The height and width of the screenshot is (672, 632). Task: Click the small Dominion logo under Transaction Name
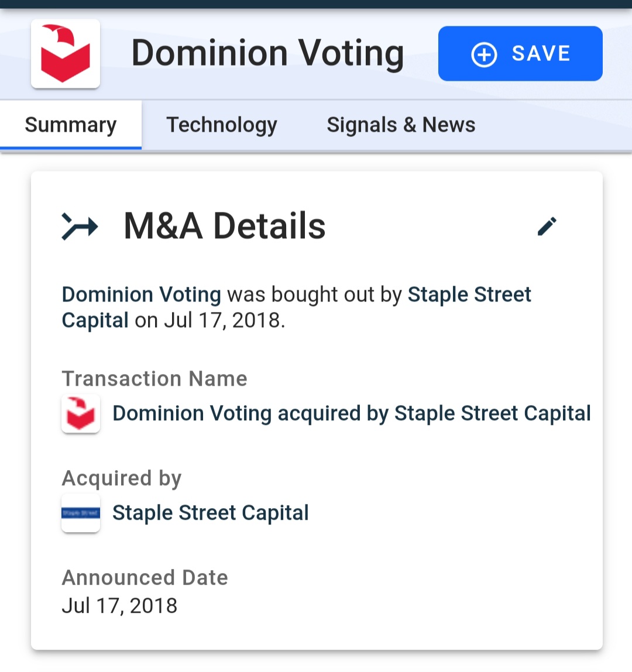tap(81, 414)
